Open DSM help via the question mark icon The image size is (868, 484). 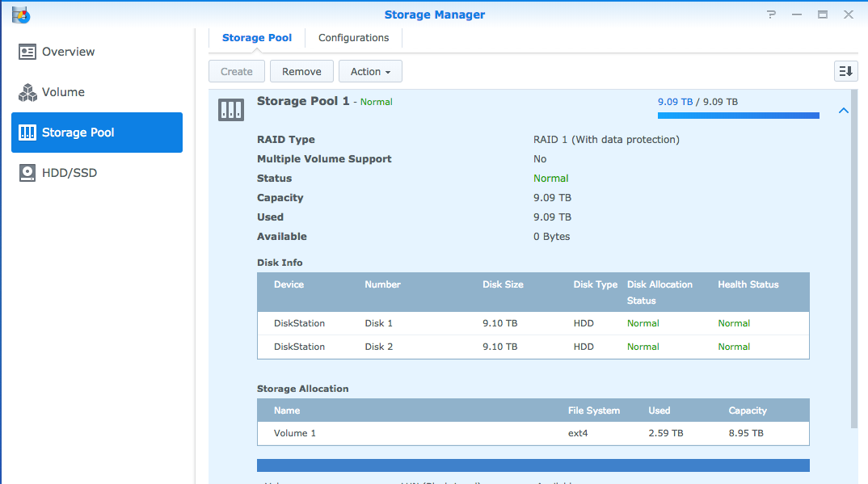click(x=770, y=14)
